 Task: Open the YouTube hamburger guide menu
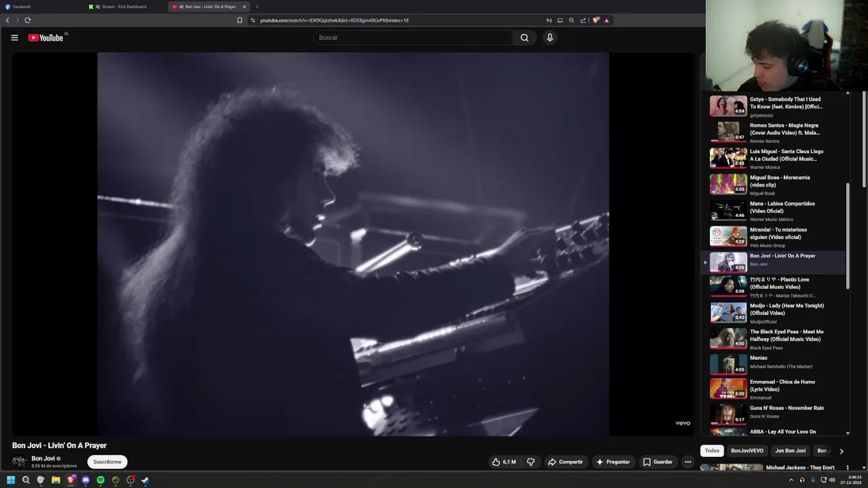point(14,38)
